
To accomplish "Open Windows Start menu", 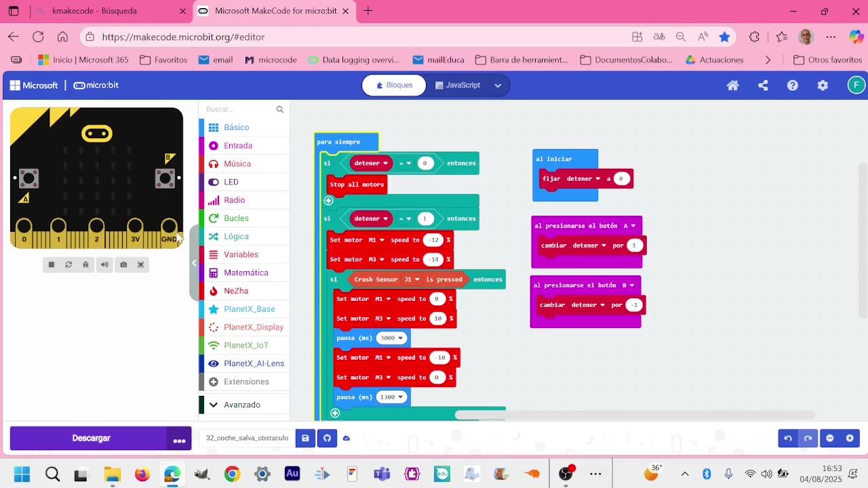I will pyautogui.click(x=22, y=474).
